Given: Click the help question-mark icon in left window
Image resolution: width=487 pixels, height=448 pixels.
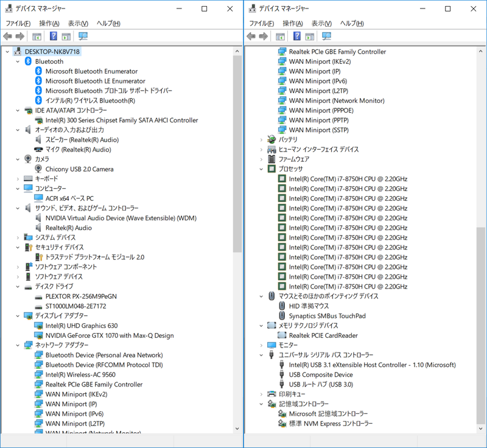Looking at the screenshot, I should [x=54, y=36].
